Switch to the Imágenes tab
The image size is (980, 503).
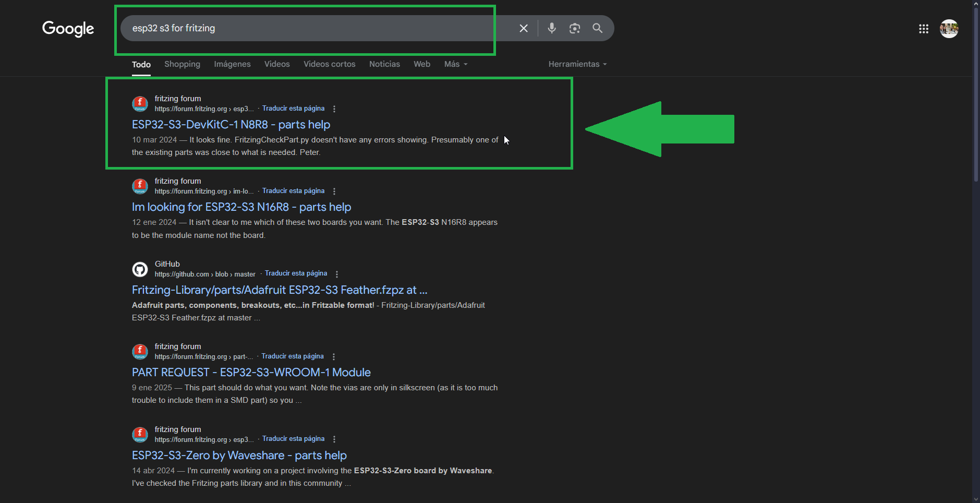232,64
